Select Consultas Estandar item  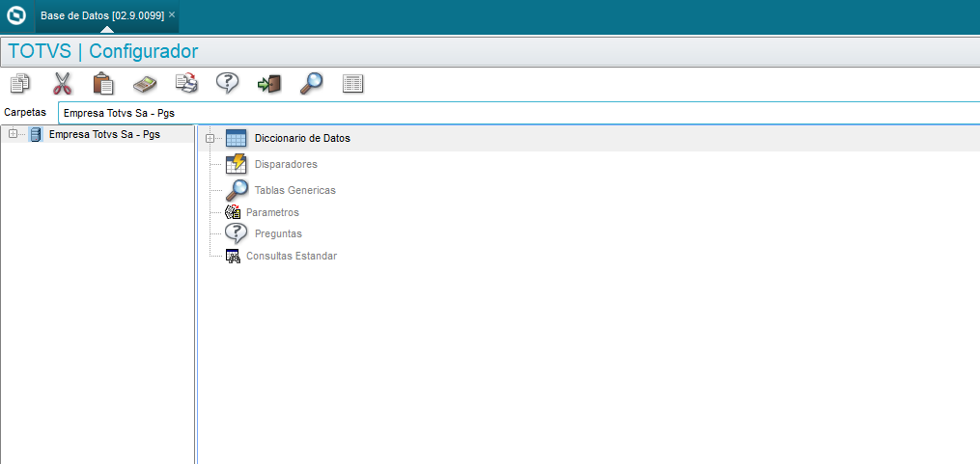coord(292,256)
